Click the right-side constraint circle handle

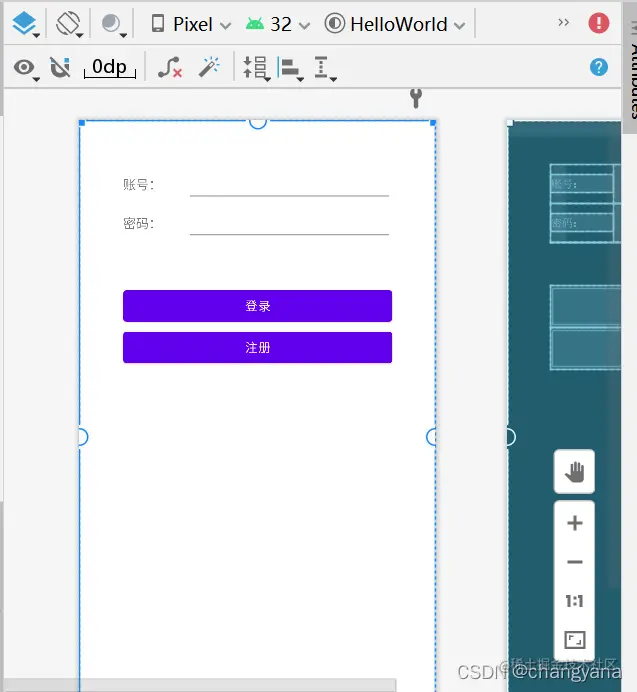coord(431,437)
